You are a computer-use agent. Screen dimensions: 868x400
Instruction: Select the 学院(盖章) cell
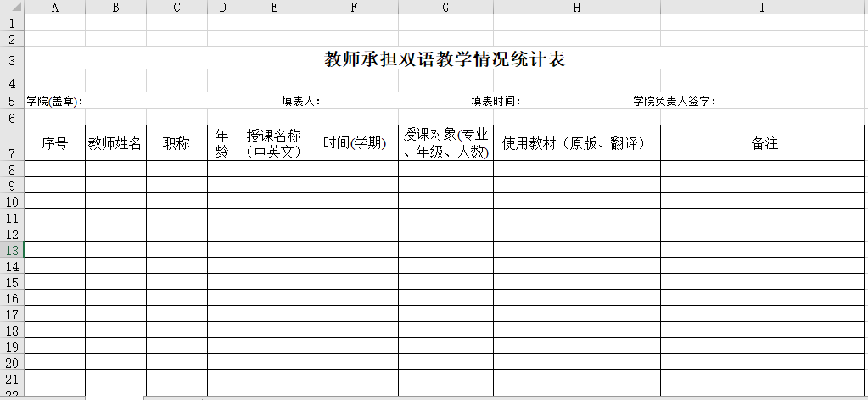coord(55,101)
